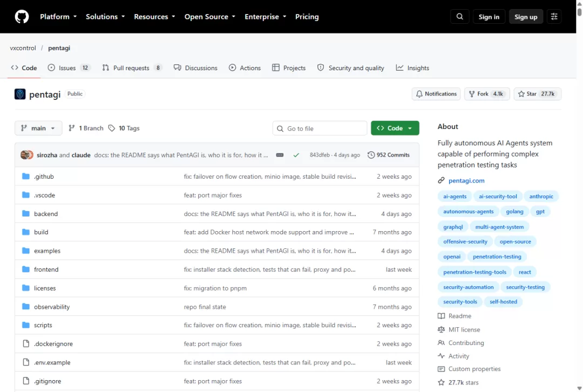Expand the Open Source menu

click(x=209, y=17)
